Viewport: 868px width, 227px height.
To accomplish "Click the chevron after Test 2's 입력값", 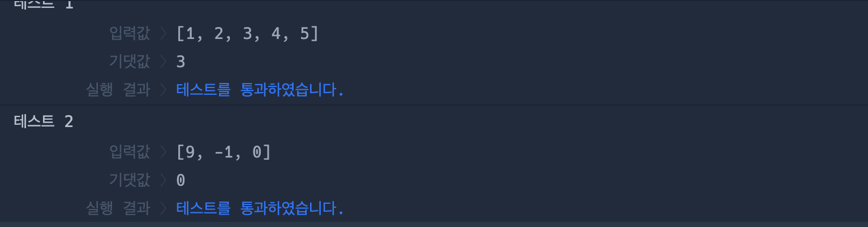I will [x=163, y=152].
